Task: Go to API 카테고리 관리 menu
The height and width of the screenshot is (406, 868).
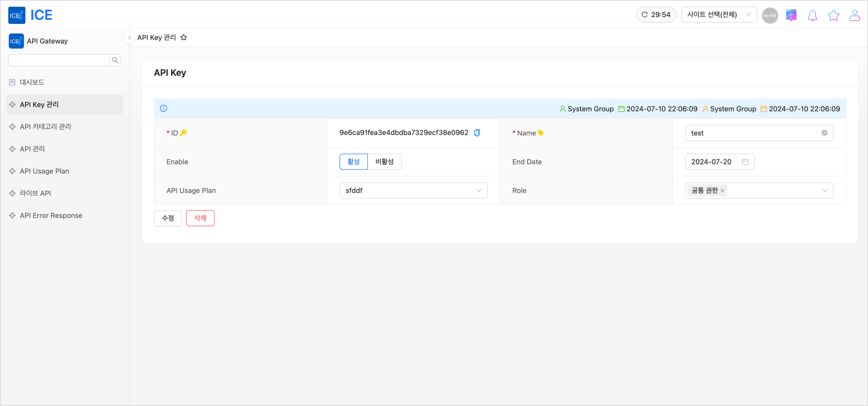Action: pos(45,127)
